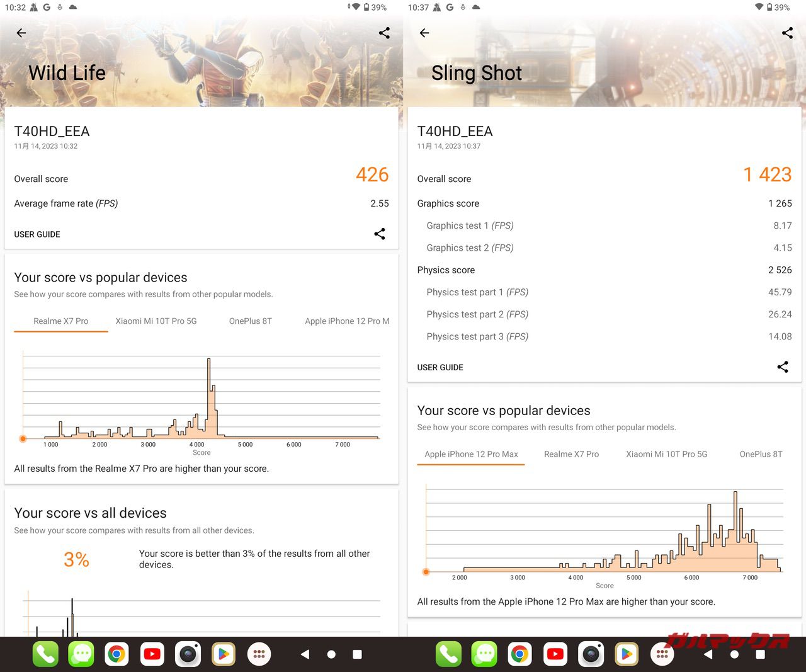
Task: Open the Camera app in left dock
Action: pos(188,654)
